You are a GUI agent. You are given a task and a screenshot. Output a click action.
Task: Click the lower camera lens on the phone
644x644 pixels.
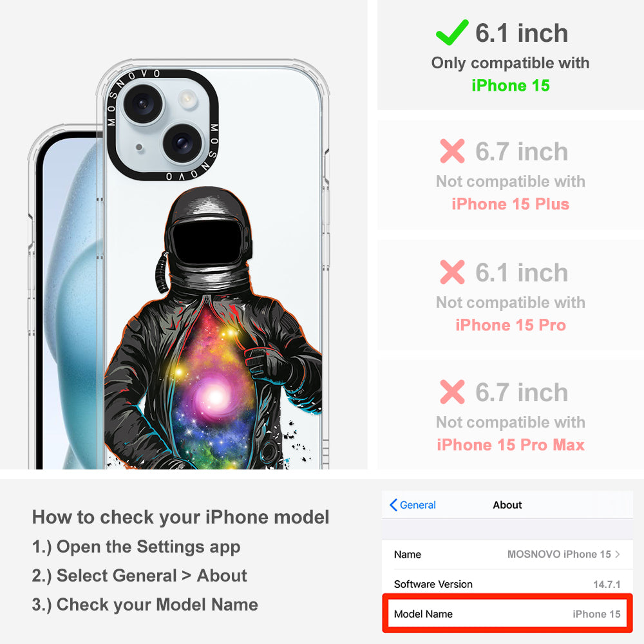coord(182,142)
